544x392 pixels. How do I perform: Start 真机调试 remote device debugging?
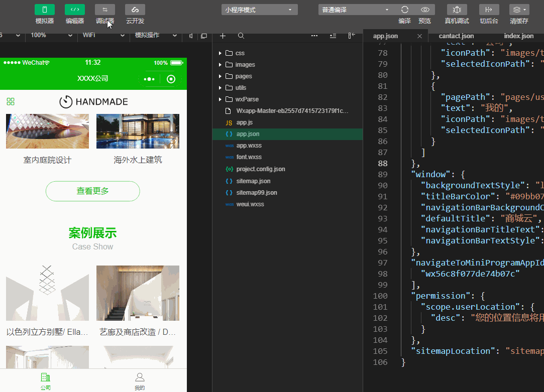[x=457, y=10]
